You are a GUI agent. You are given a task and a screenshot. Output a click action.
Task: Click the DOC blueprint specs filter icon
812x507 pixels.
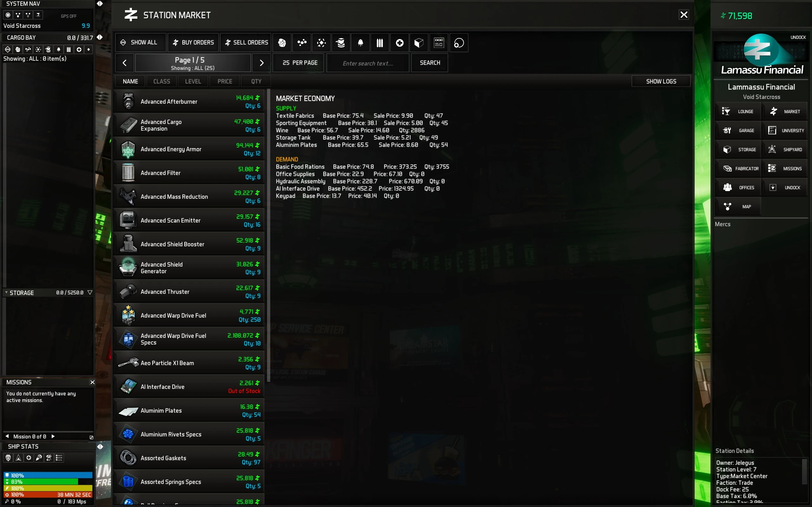(439, 42)
